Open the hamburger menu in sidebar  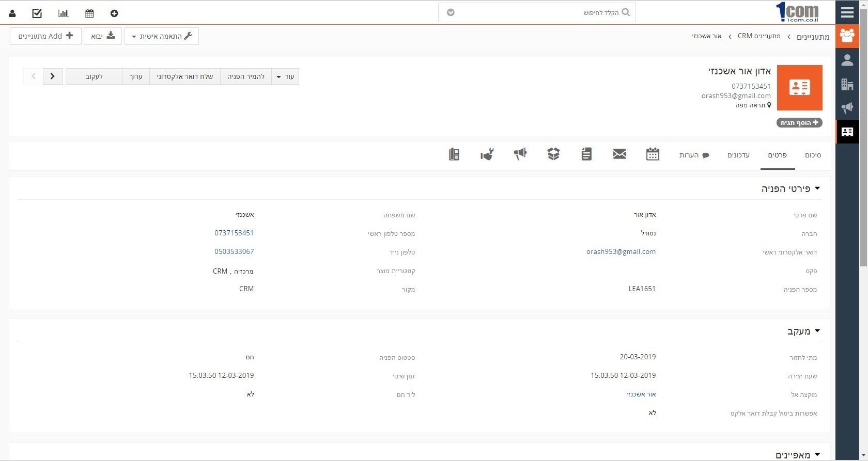pos(847,12)
